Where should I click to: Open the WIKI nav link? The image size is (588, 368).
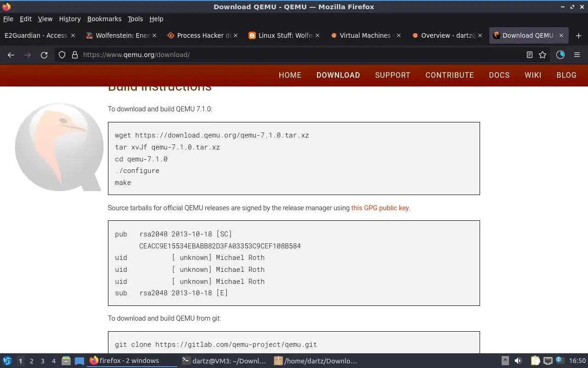(x=533, y=75)
